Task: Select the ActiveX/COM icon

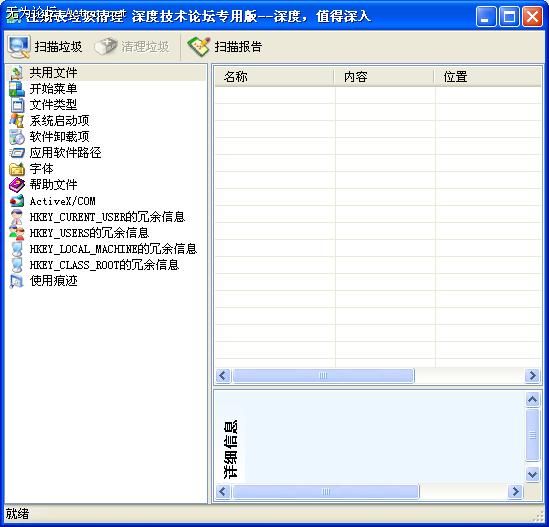Action: 17,201
